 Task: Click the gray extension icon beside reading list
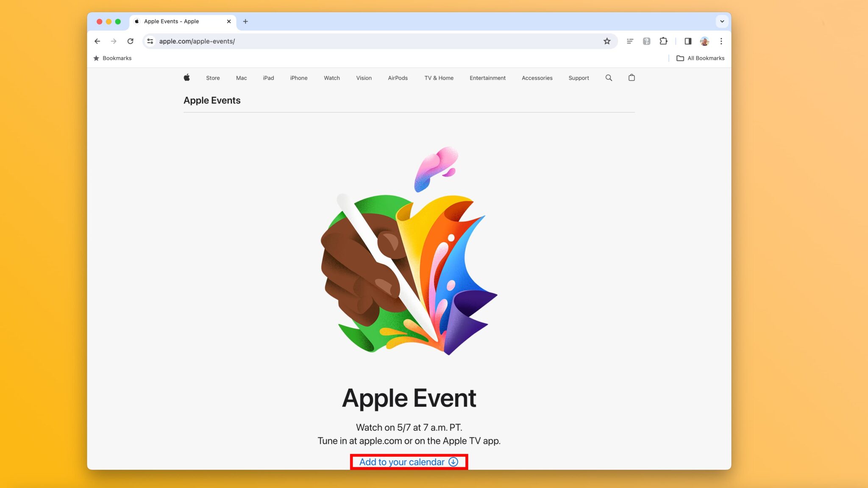click(x=646, y=41)
